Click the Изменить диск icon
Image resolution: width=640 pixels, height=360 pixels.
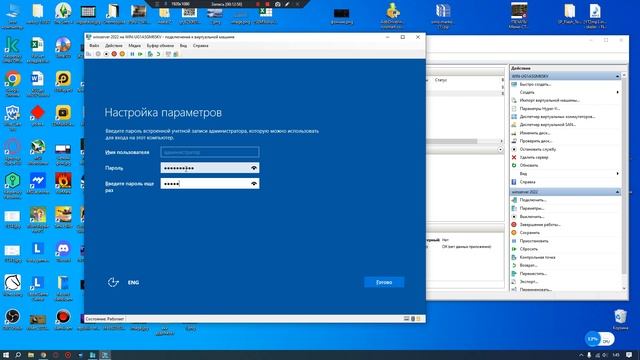(514, 133)
